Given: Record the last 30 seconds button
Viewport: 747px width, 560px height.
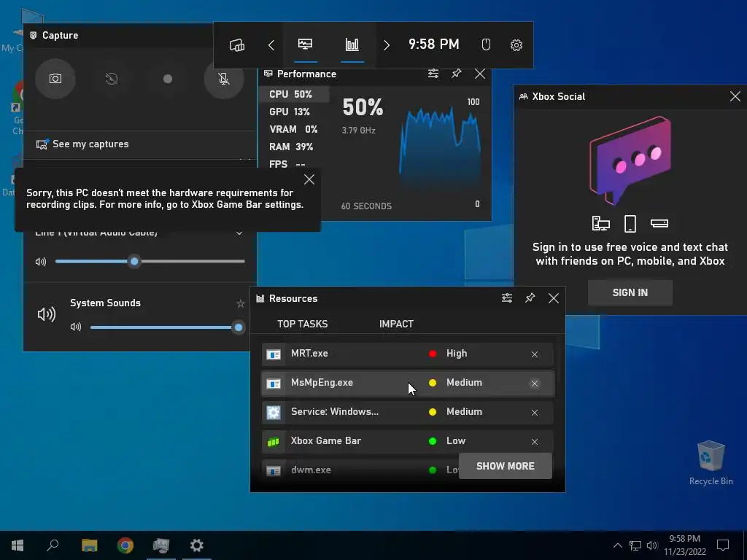Looking at the screenshot, I should pos(112,79).
